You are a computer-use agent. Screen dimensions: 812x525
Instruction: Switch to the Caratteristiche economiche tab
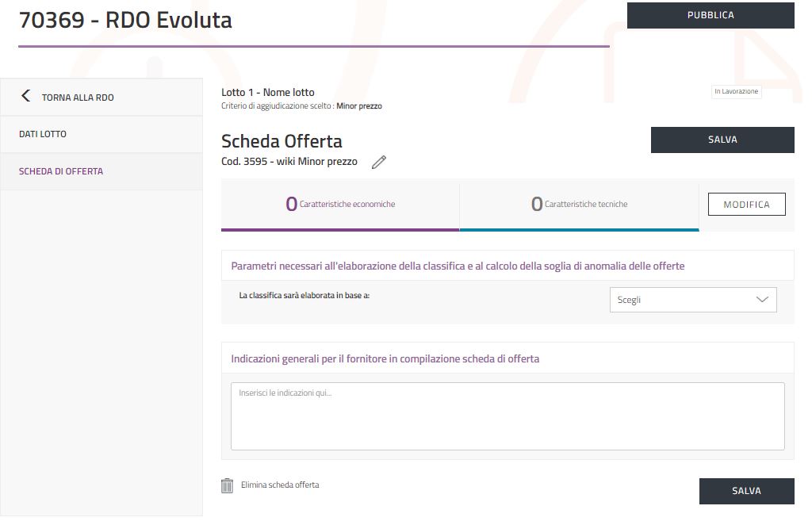pyautogui.click(x=340, y=205)
